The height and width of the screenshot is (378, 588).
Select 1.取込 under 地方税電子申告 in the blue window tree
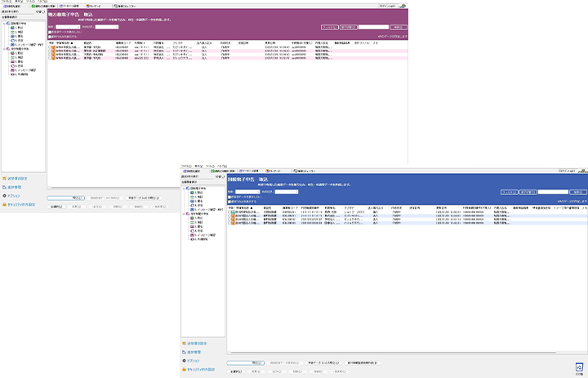coord(196,217)
